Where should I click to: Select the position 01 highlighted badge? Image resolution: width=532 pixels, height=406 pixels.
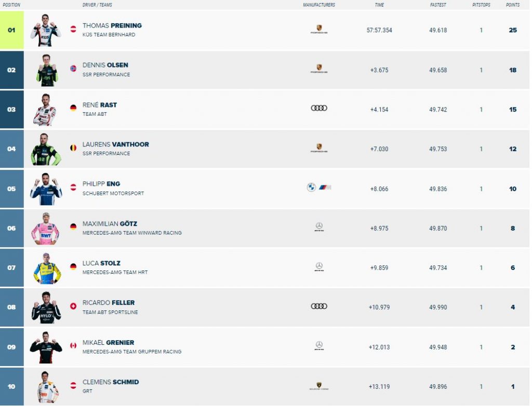click(x=12, y=30)
